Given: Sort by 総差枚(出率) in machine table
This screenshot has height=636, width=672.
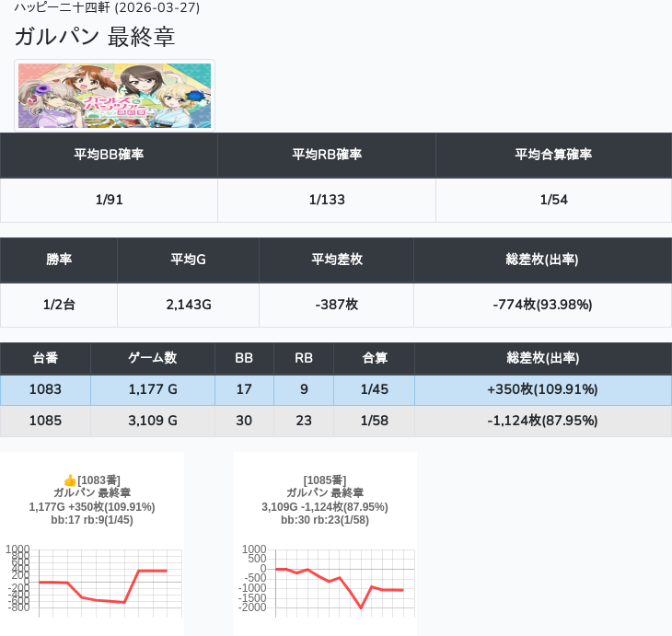Looking at the screenshot, I should (542, 358).
